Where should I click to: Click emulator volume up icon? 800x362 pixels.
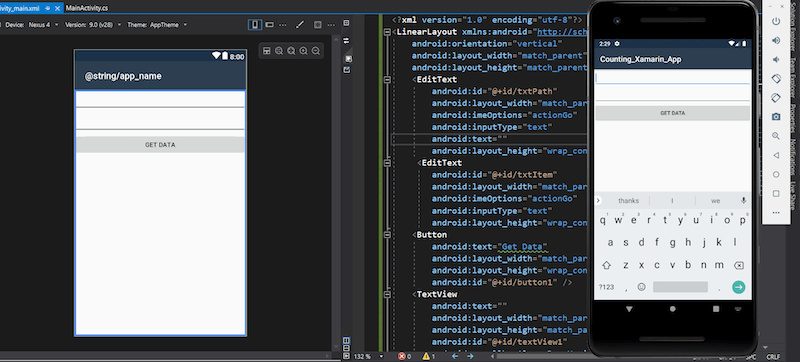[x=776, y=40]
